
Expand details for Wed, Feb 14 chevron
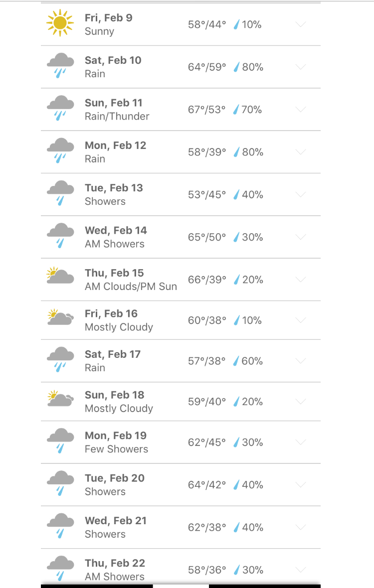click(301, 237)
